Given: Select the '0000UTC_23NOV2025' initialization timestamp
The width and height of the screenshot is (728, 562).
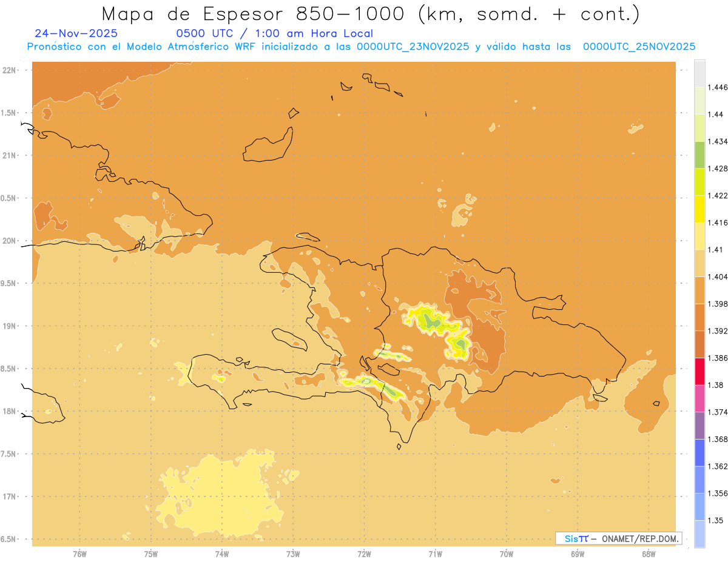Looking at the screenshot, I should coord(413,47).
